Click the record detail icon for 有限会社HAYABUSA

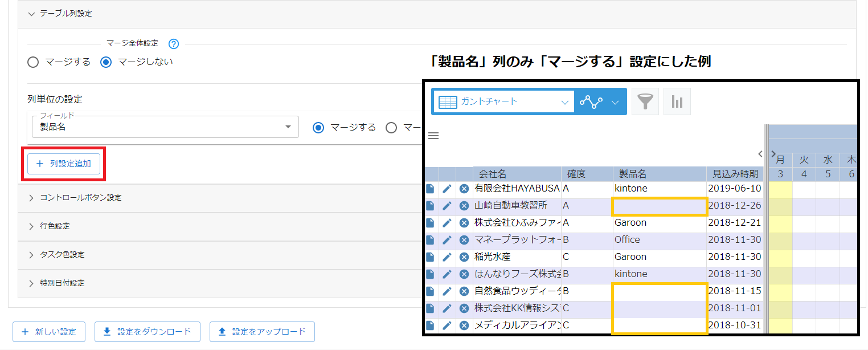click(430, 188)
